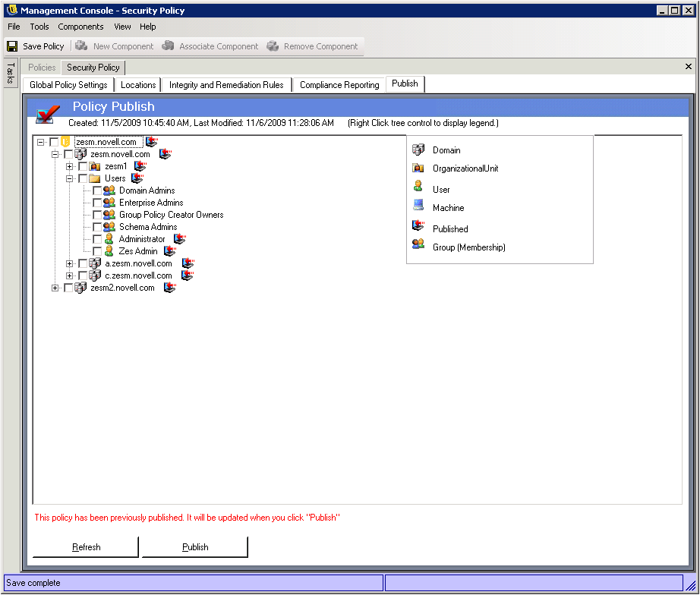Click the published icon beside Administrator
The image size is (700, 595).
click(x=180, y=239)
